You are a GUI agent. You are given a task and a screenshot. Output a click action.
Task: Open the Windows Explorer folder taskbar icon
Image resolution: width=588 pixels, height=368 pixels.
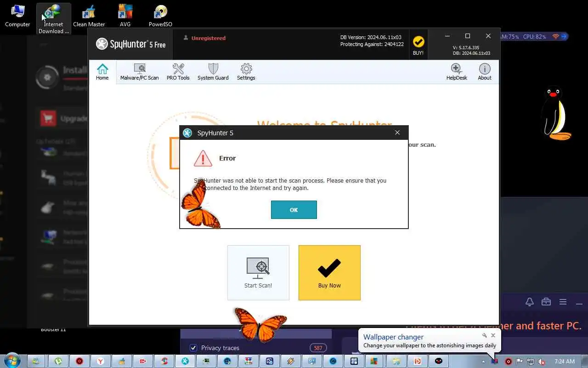click(x=396, y=361)
